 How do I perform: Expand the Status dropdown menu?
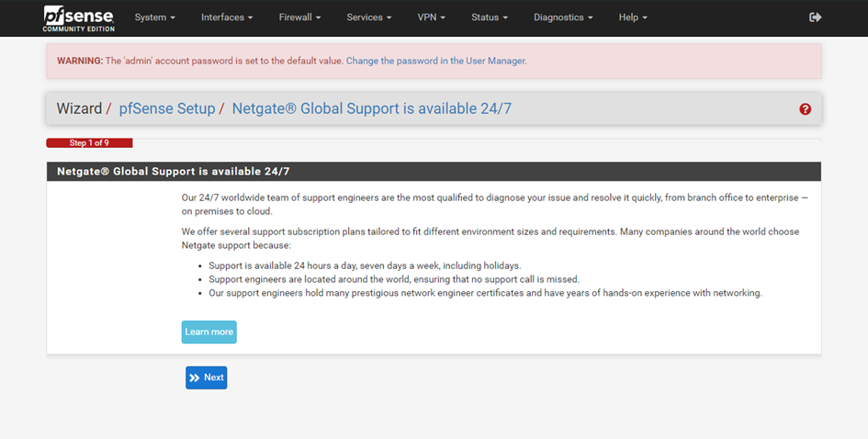click(490, 17)
